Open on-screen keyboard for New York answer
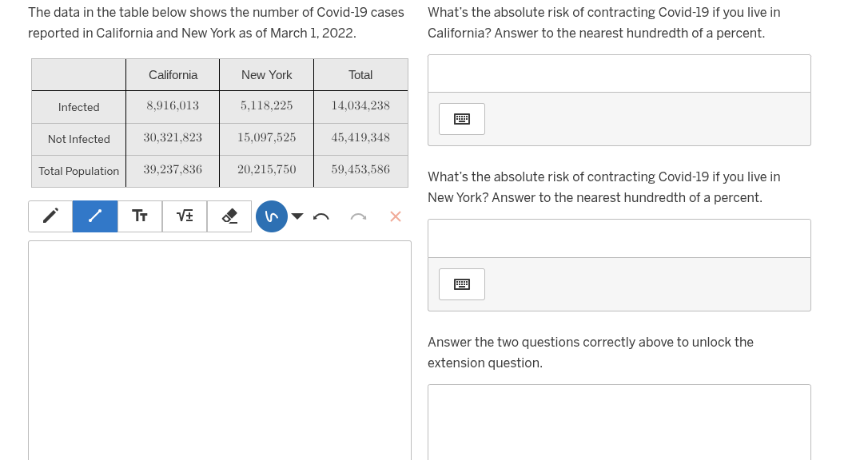The image size is (868, 460). pyautogui.click(x=461, y=284)
